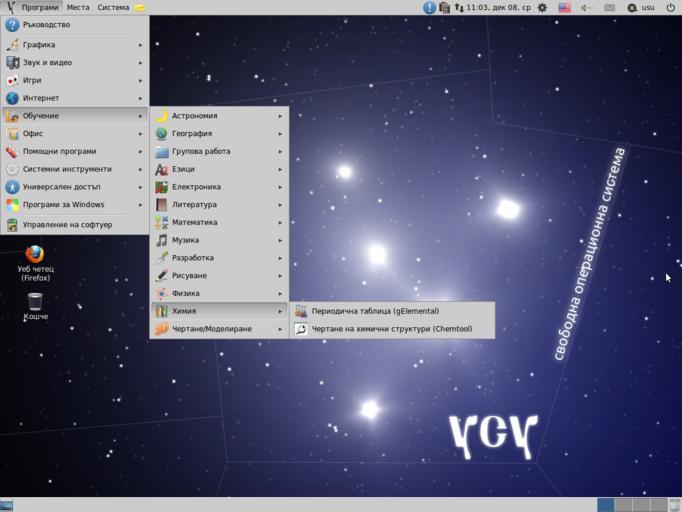Open the volume speaker icon in panel
Viewport: 682px width, 512px height.
pyautogui.click(x=586, y=7)
